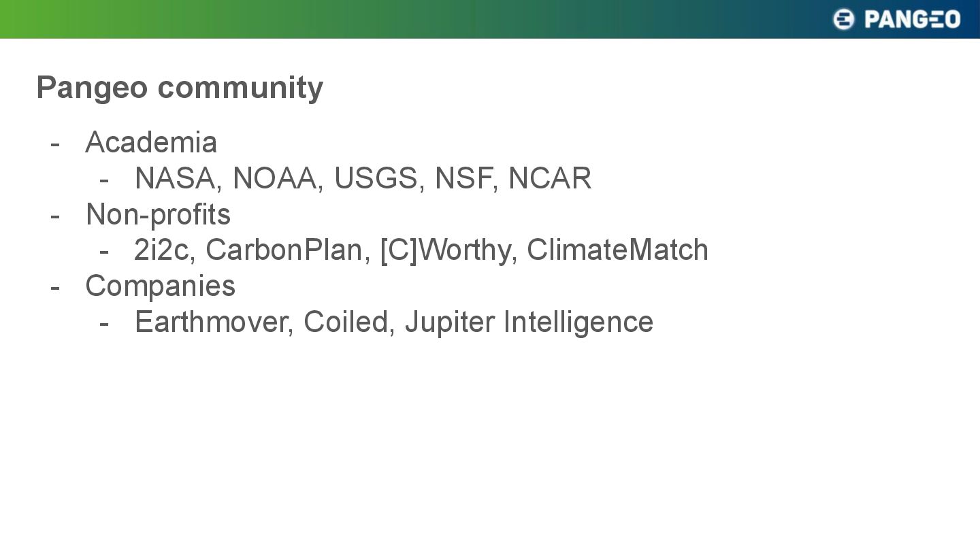
Task: Click '2i2c' in non-profits list
Action: tap(161, 250)
